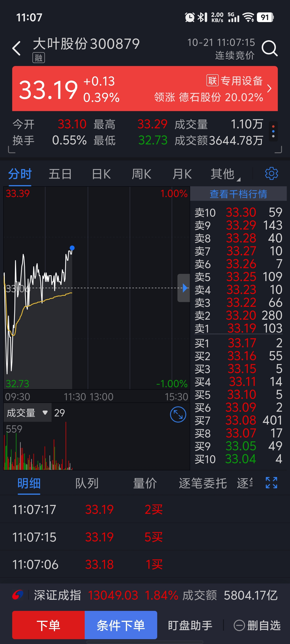This screenshot has height=644, width=290.
Task: Tap the 卖5 33.25 order row
Action: click(x=238, y=277)
